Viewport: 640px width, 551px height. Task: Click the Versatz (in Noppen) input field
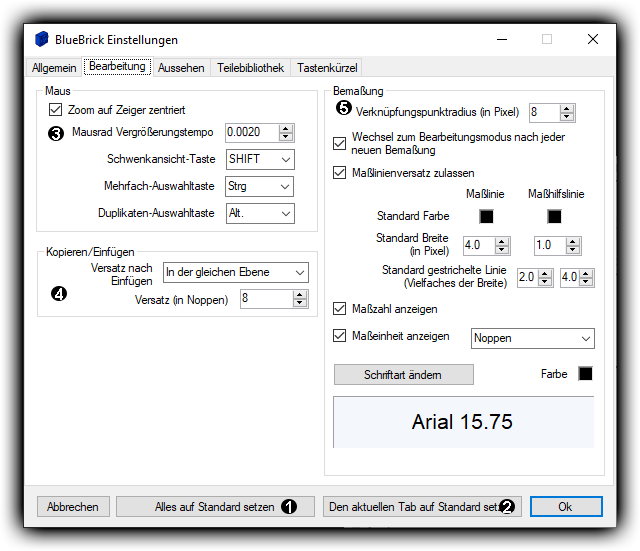(x=266, y=299)
